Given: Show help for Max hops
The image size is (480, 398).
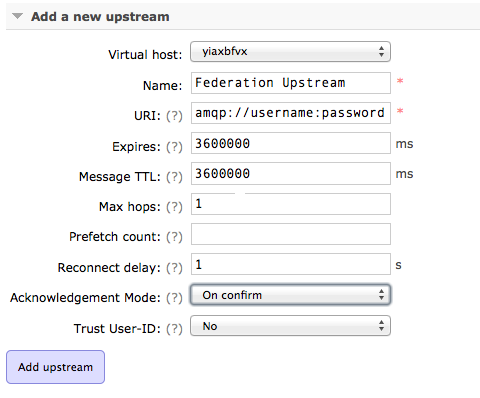Looking at the screenshot, I should (174, 207).
